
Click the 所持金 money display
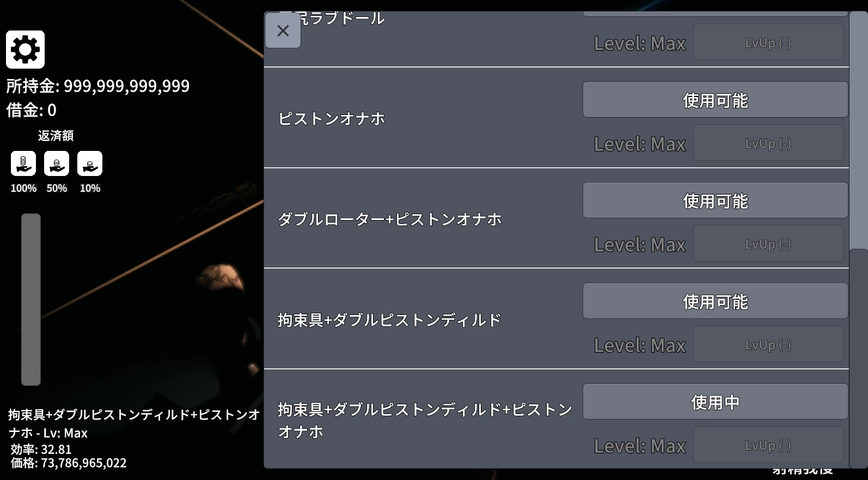pyautogui.click(x=98, y=86)
